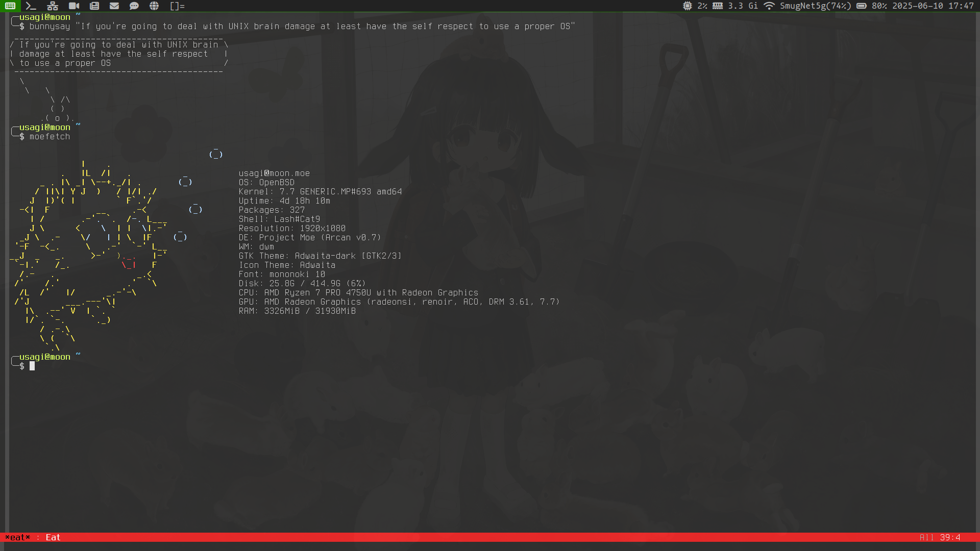980x551 pixels.
Task: Click the DE: Project Moe line
Action: pos(310,238)
